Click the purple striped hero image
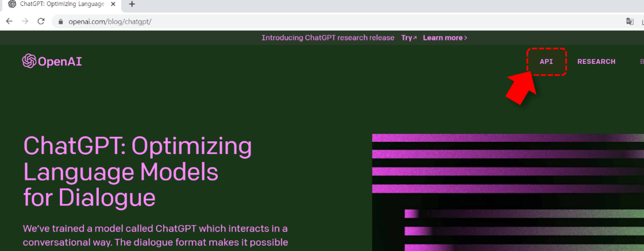This screenshot has width=644, height=251. point(508,192)
